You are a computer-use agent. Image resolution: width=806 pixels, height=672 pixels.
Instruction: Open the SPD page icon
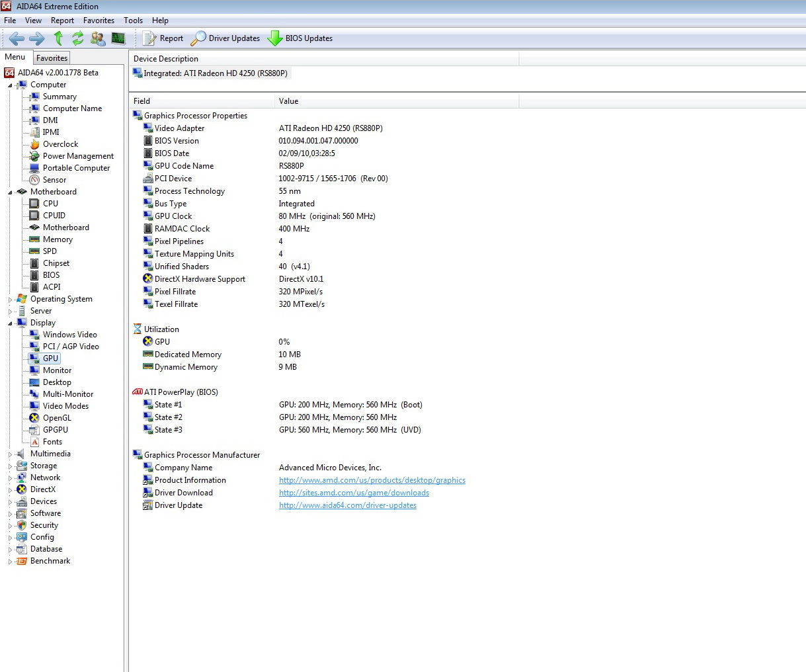coord(34,251)
